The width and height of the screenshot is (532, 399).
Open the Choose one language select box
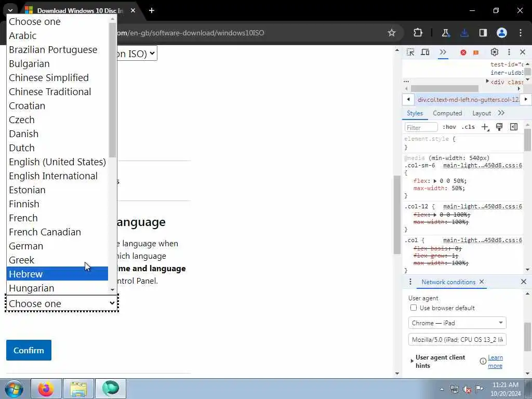62,303
